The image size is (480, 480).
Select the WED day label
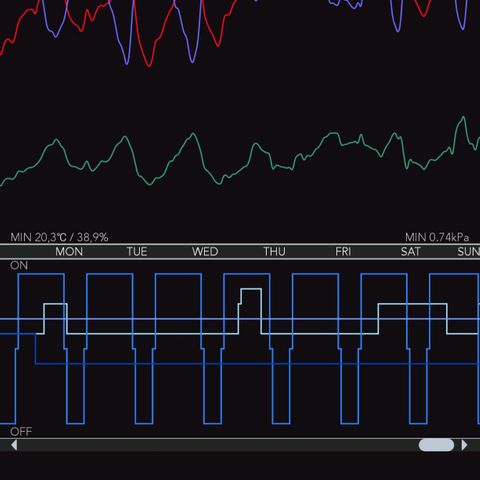pos(205,252)
